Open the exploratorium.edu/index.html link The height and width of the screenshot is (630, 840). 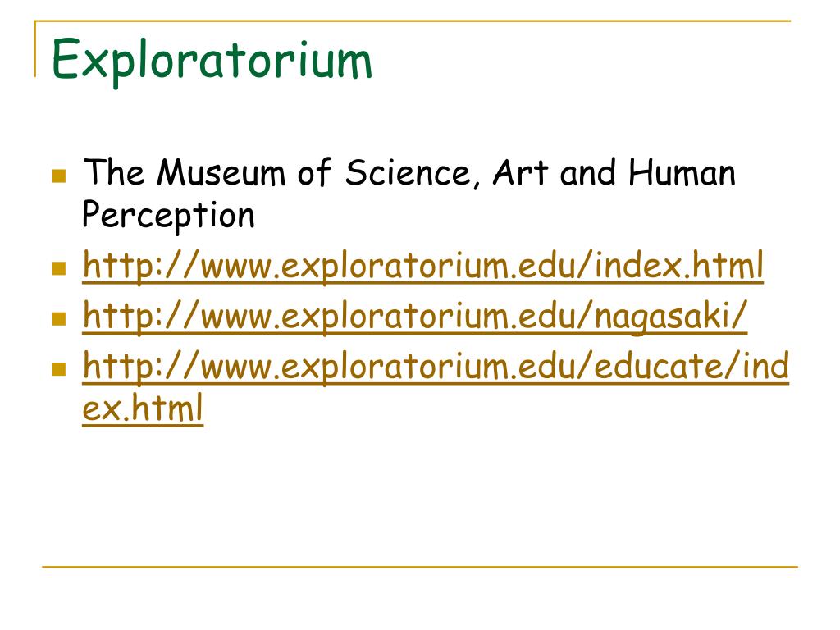[422, 266]
